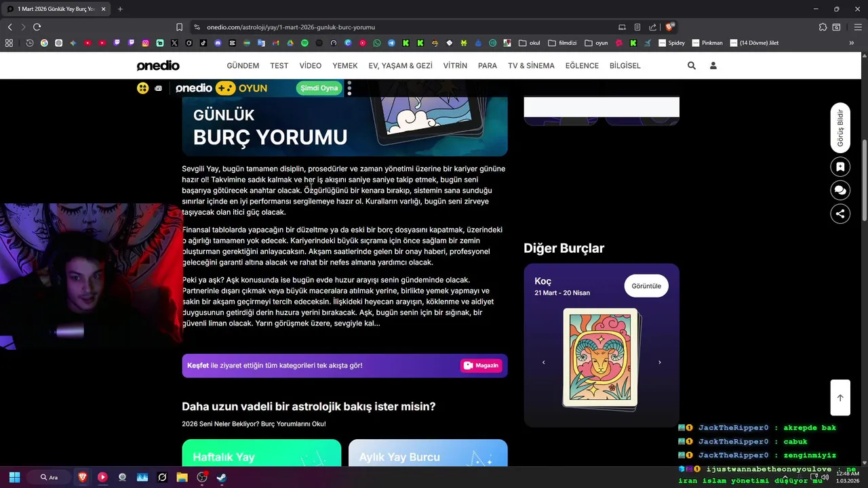868x488 pixels.
Task: Show next zodiac sign card
Action: coord(660,363)
